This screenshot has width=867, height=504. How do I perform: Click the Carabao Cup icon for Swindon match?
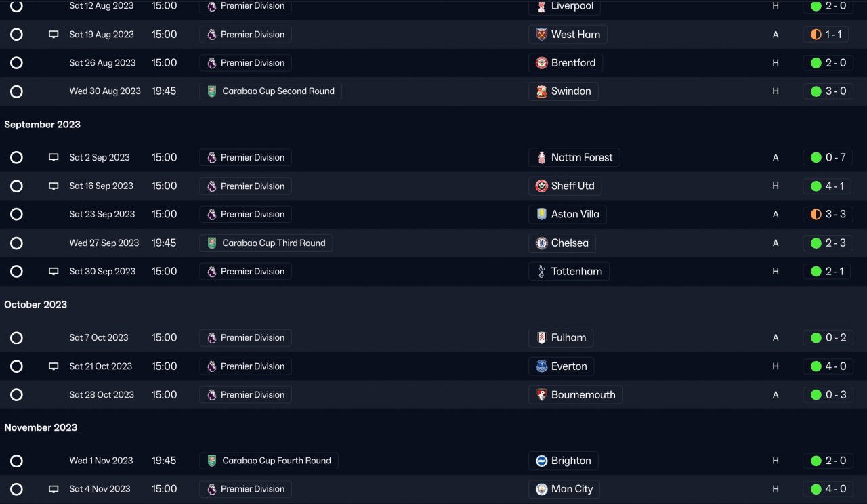pyautogui.click(x=212, y=91)
